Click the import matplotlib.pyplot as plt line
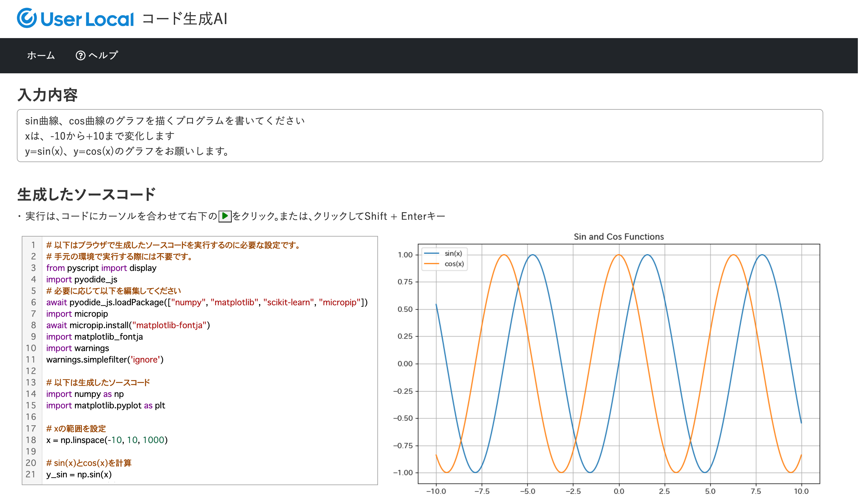Screen dimensions: 859x504 point(106,406)
